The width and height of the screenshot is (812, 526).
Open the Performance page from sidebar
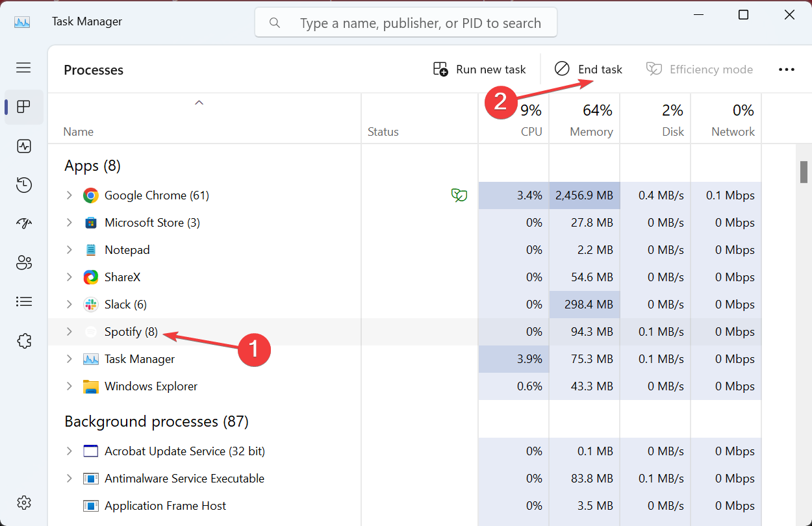point(24,146)
